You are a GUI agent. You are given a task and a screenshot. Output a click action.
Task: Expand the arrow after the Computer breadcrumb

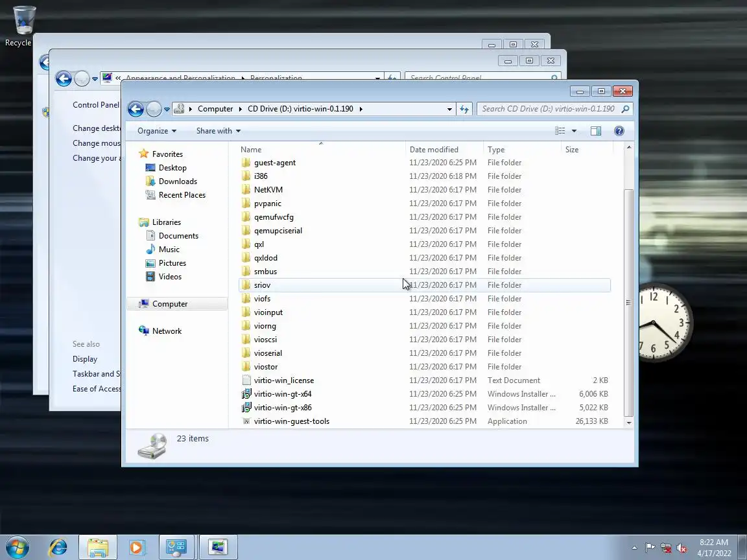tap(241, 109)
